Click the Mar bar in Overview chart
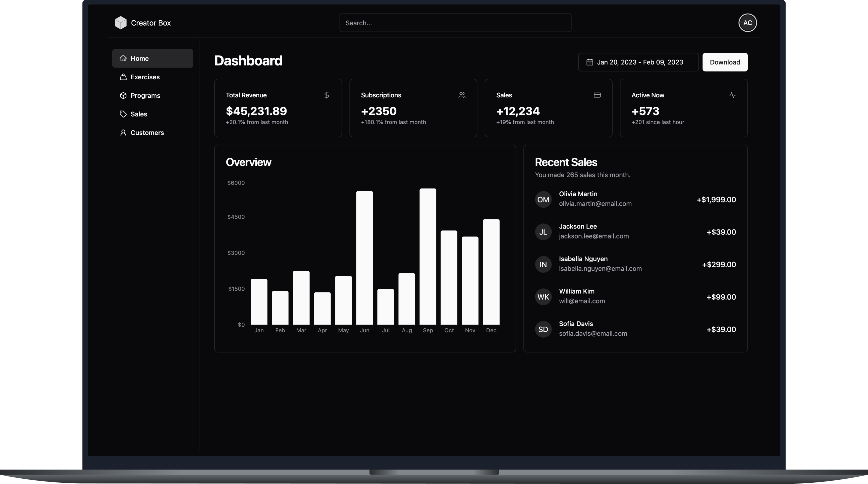Viewport: 868px width, 484px height. click(301, 298)
